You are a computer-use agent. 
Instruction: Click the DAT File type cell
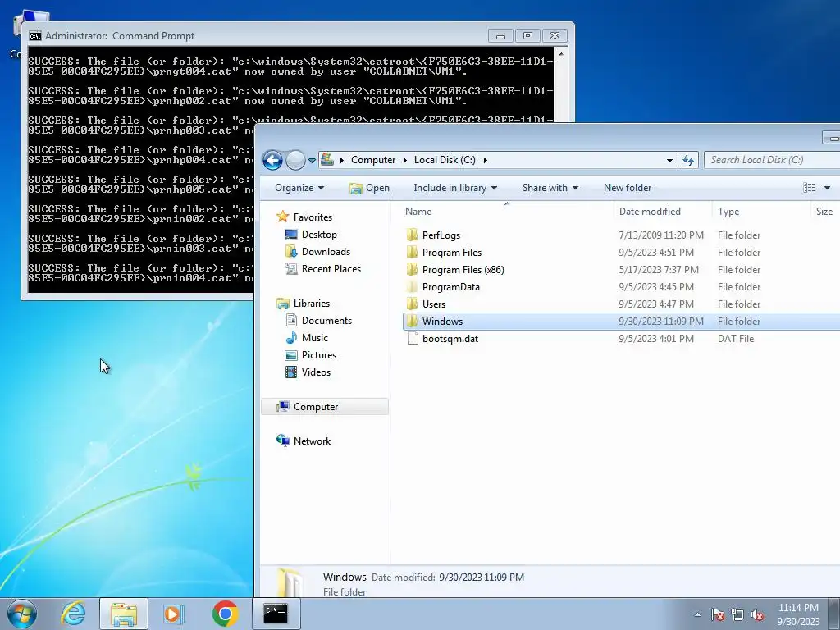736,339
